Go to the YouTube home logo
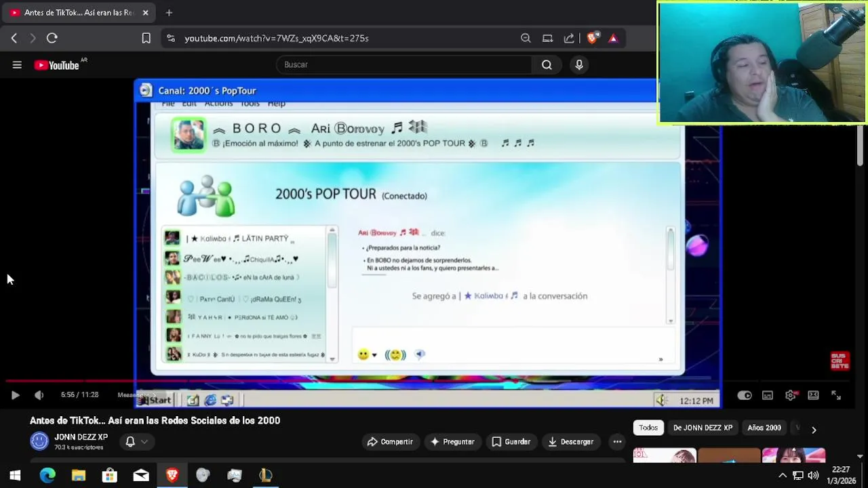868x488 pixels. pos(57,65)
